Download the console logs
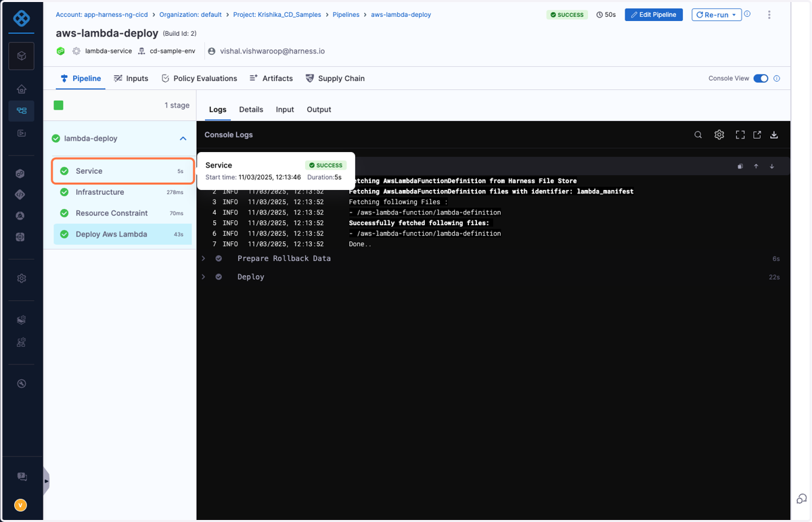Screen dimensions: 812x522 click(774, 135)
